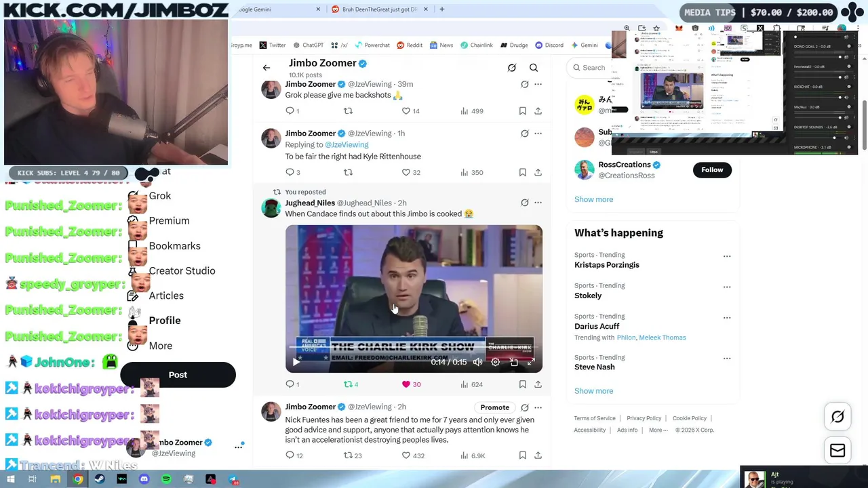
Task: Open the more menu on the Nick Fuentes post
Action: pos(538,407)
